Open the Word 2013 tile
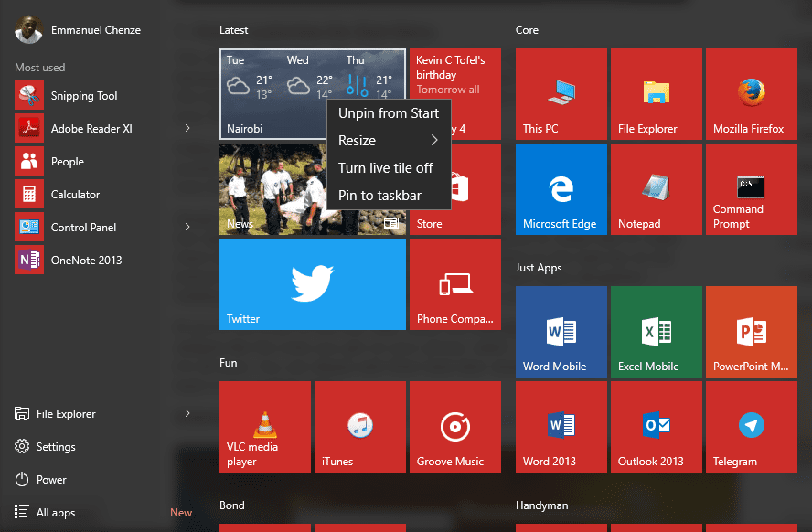Image resolution: width=812 pixels, height=532 pixels. tap(561, 427)
